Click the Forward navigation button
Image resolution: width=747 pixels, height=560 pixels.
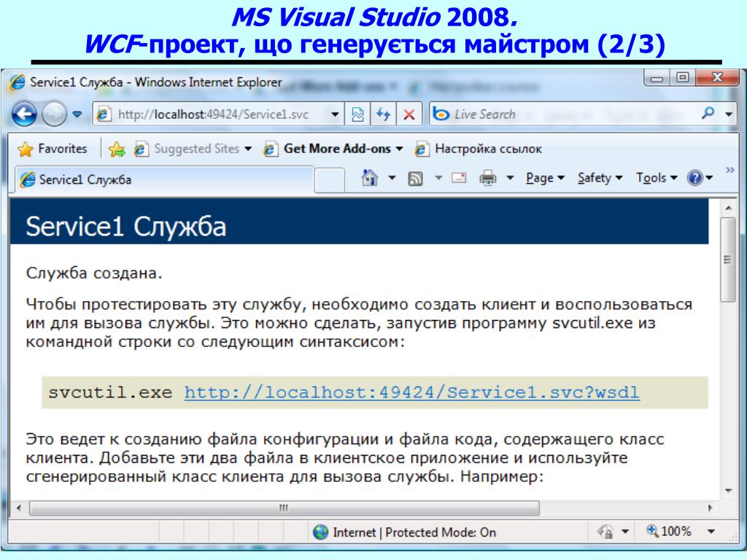(x=54, y=114)
